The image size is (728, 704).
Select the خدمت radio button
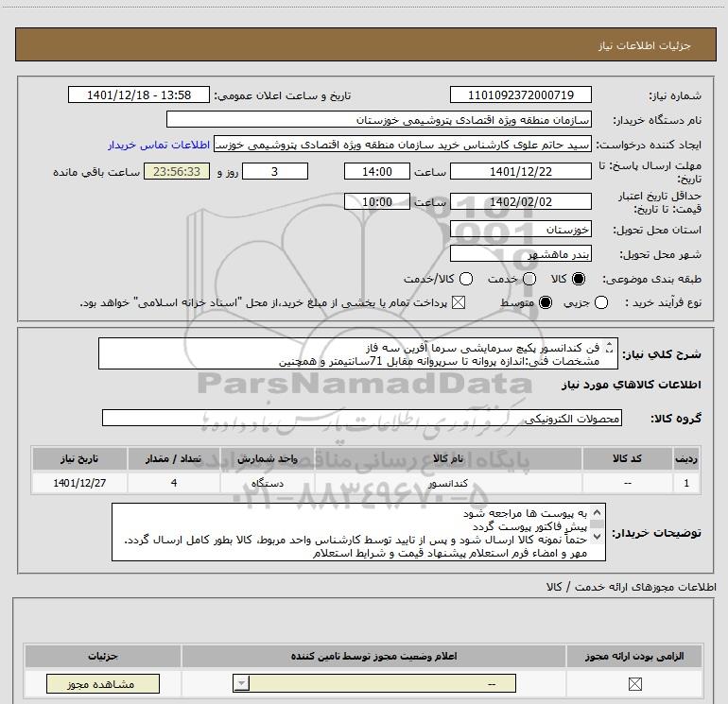pos(529,279)
